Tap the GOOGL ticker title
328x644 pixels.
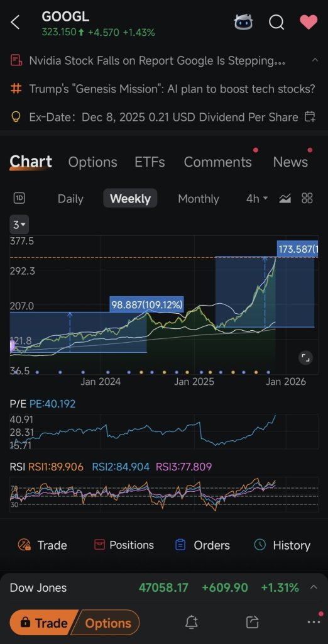[x=65, y=16]
